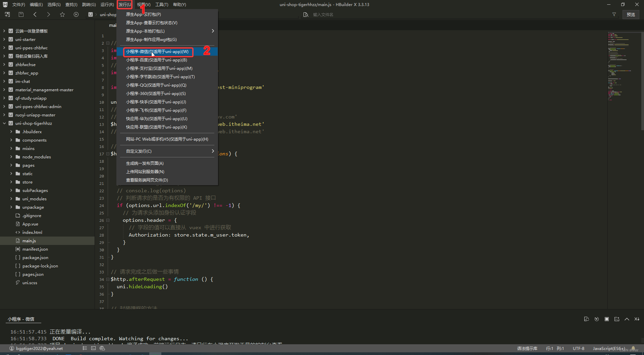The height and width of the screenshot is (355, 644).
Task: Select ruoyi-uniapp-master project
Action: coord(35,115)
